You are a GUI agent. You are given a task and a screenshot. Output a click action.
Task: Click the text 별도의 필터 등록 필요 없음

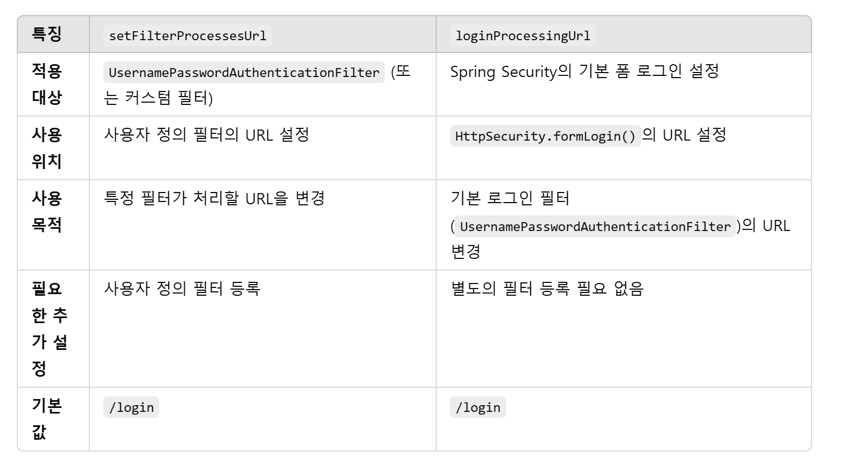click(547, 289)
